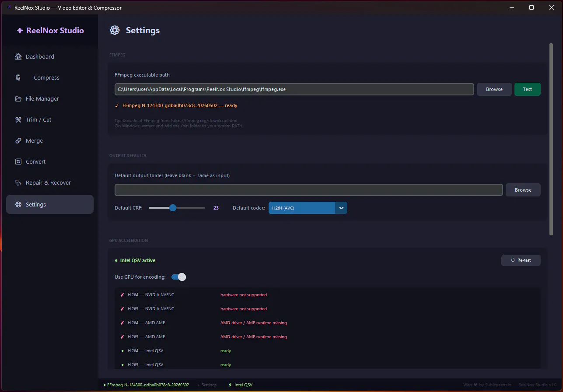Image resolution: width=563 pixels, height=392 pixels.
Task: Click the GPU ACCELERATION section heading
Action: point(129,240)
